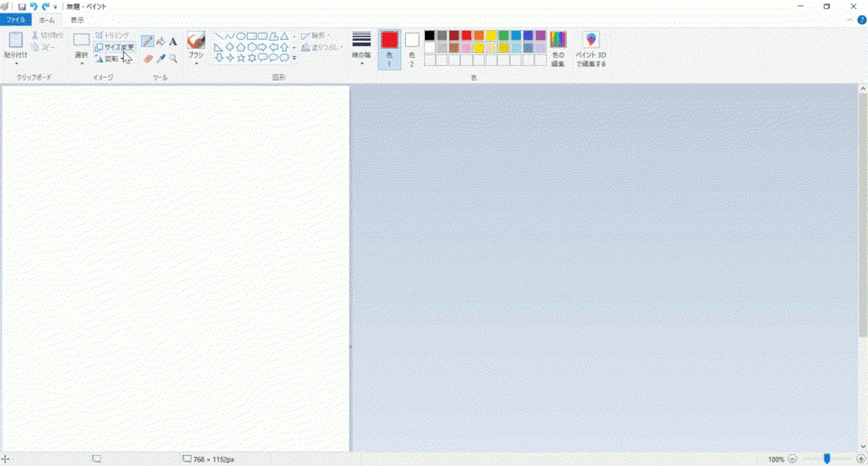This screenshot has height=466, width=868.
Task: Click the 貼り付け paste clipboard button
Action: pyautogui.click(x=15, y=41)
